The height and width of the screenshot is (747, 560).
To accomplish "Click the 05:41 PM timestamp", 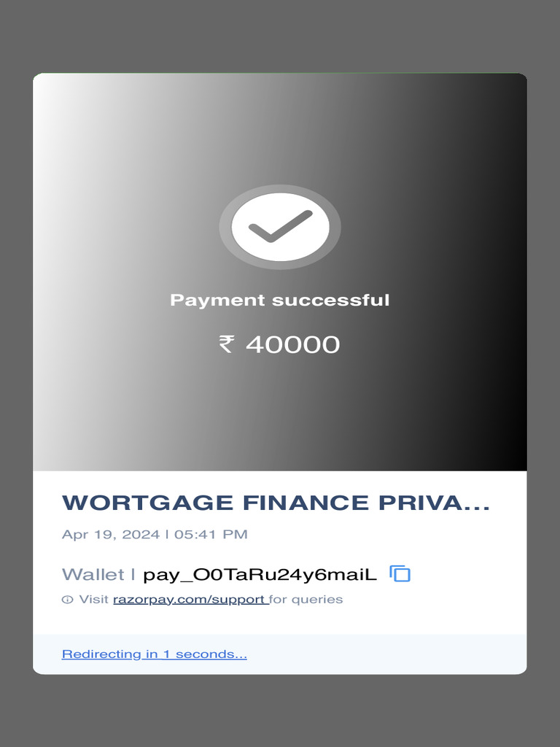I will pyautogui.click(x=211, y=534).
